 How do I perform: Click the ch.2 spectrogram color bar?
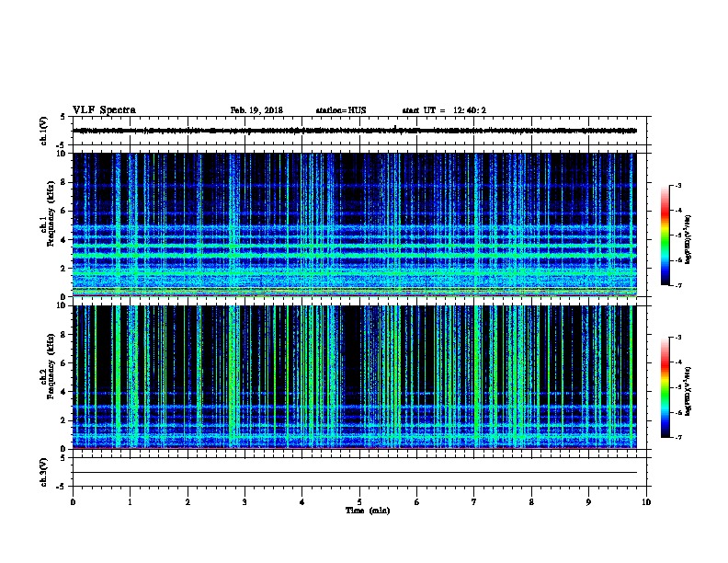tap(665, 387)
